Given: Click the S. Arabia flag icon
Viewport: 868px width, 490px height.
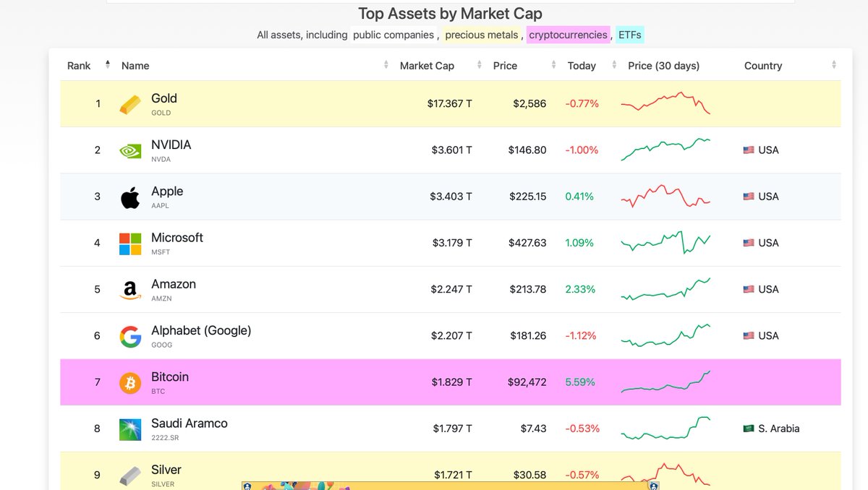Looking at the screenshot, I should (750, 428).
